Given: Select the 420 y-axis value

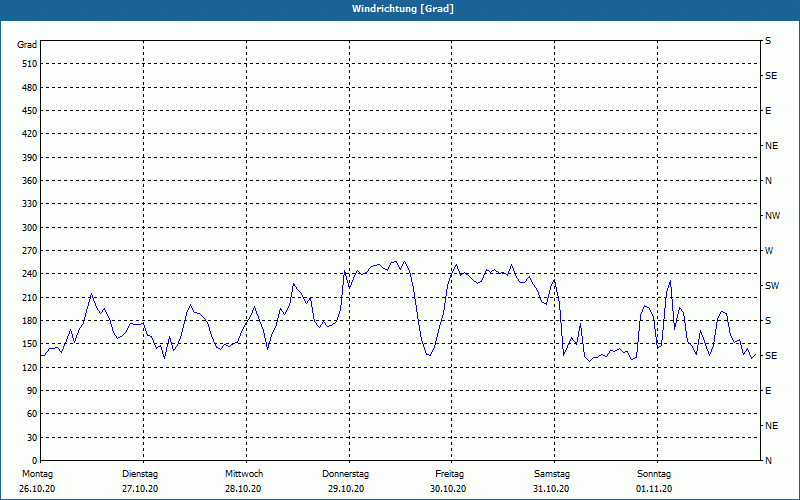Looking at the screenshot, I should pos(29,134).
